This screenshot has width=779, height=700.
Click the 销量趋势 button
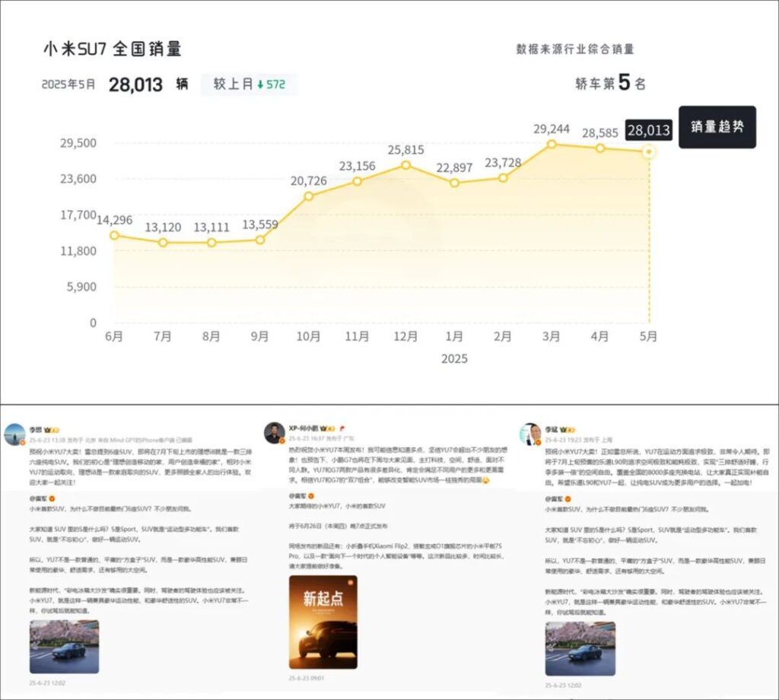click(717, 127)
